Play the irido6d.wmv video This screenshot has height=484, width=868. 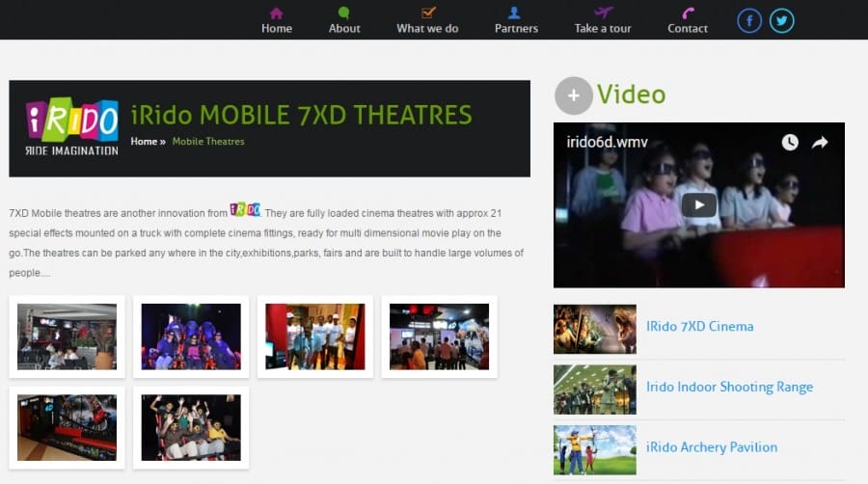point(698,204)
